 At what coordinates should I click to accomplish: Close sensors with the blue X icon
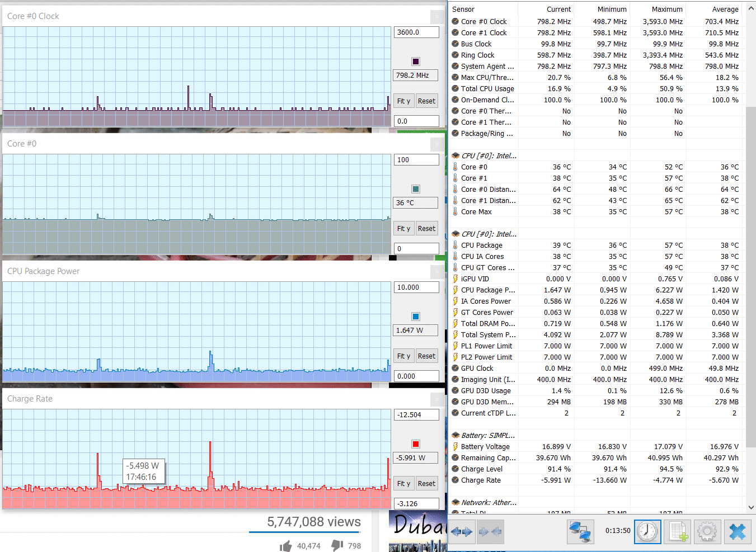pyautogui.click(x=738, y=531)
